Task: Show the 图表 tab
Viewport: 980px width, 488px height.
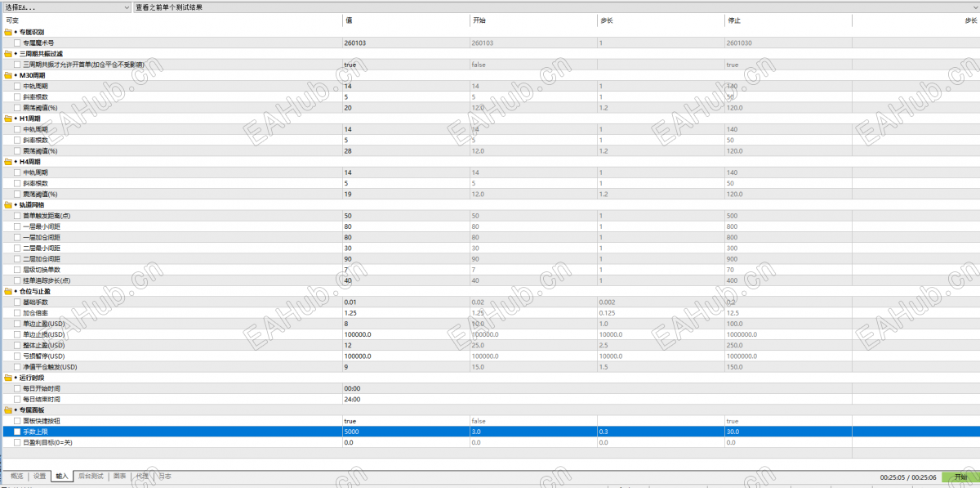Action: pyautogui.click(x=119, y=476)
